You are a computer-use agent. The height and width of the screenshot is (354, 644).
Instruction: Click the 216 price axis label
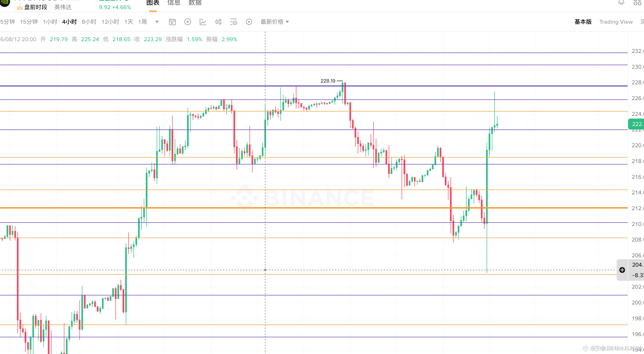point(638,177)
